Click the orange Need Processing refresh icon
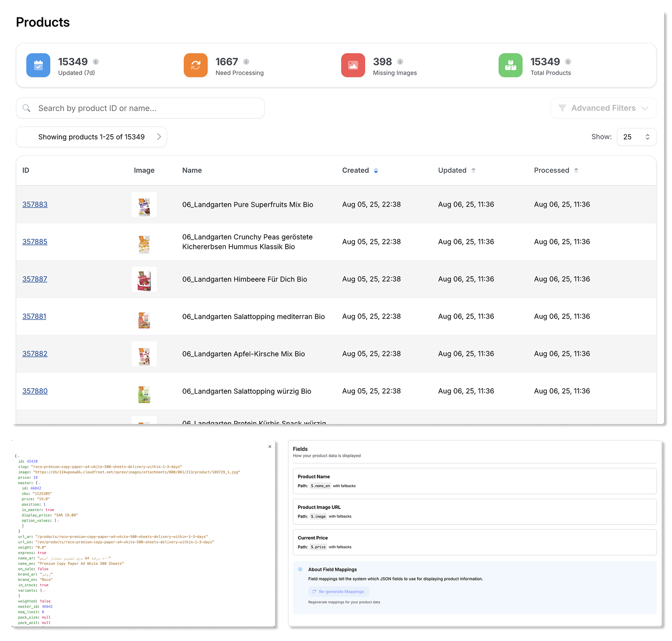Viewport: 672px width, 641px height. click(x=195, y=65)
